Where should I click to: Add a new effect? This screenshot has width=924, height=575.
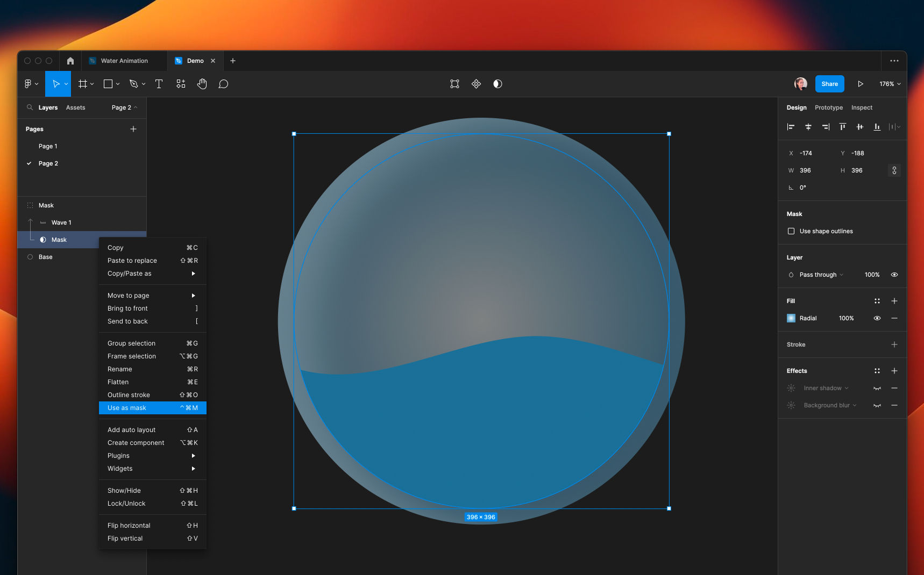point(894,371)
